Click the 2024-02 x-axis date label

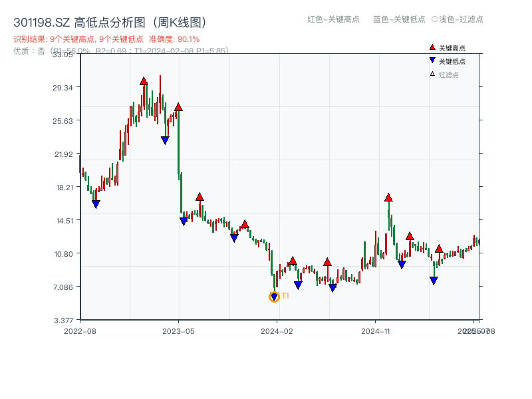click(277, 331)
